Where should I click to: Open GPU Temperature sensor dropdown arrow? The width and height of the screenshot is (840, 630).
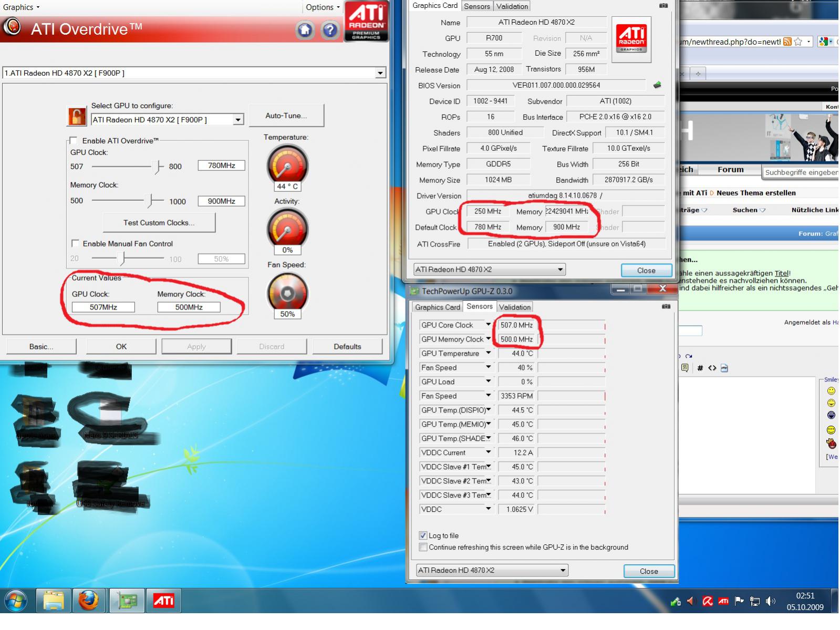click(488, 353)
